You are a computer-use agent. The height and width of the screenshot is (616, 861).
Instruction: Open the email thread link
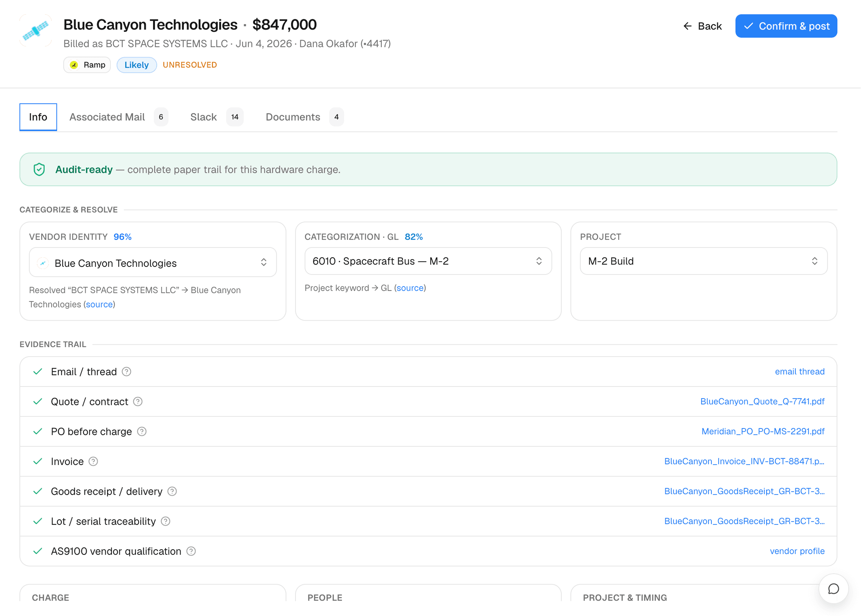tap(800, 372)
